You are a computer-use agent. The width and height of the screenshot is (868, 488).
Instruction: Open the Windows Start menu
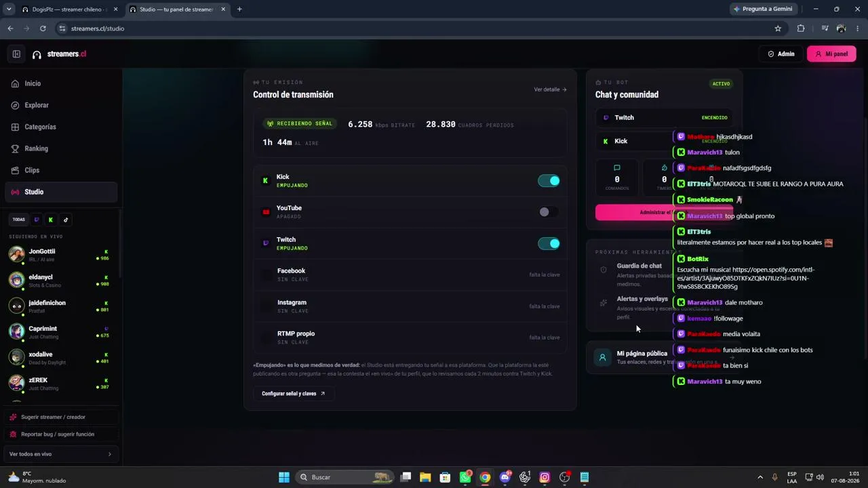(x=284, y=477)
